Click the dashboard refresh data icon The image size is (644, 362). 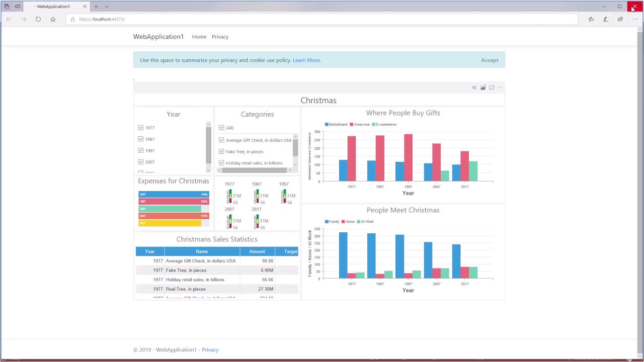pyautogui.click(x=474, y=87)
